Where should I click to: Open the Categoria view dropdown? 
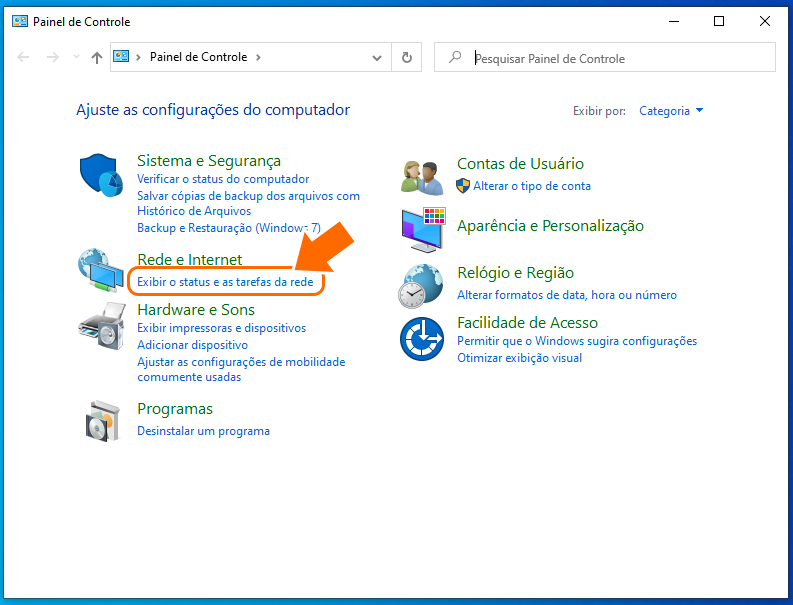tap(671, 111)
